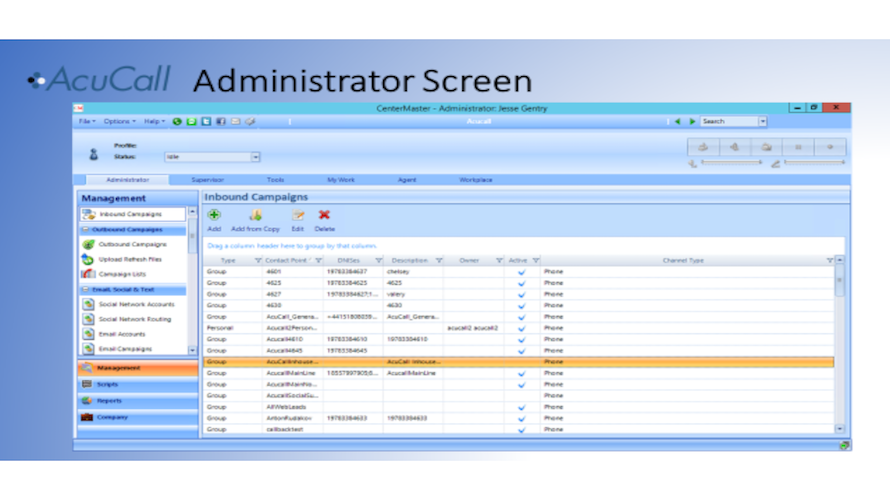Open filter for the Owner column

click(x=499, y=260)
